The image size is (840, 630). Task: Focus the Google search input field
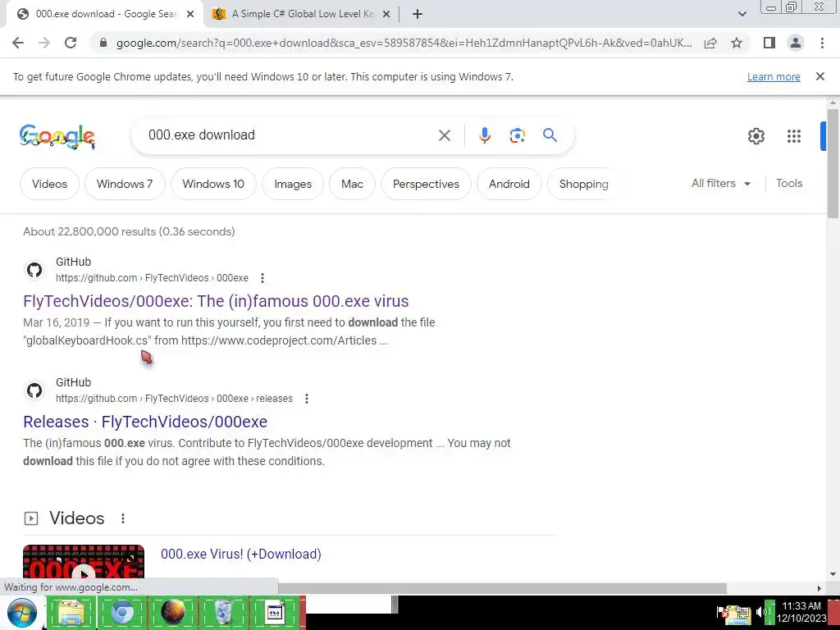pos(286,135)
